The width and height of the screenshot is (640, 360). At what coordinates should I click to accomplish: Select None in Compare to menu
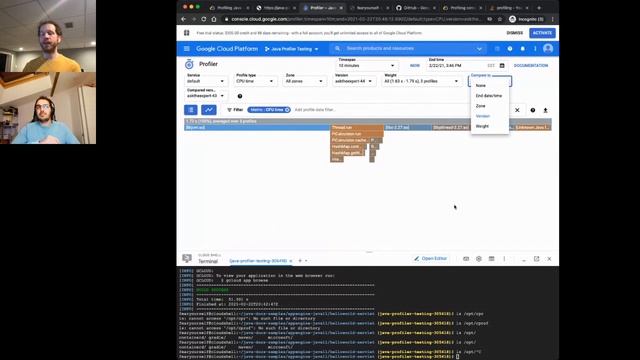click(x=490, y=86)
